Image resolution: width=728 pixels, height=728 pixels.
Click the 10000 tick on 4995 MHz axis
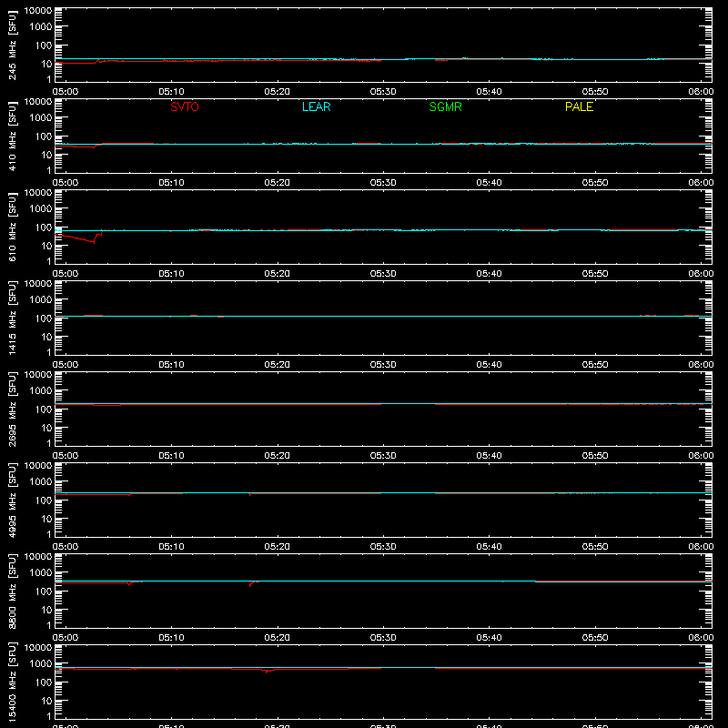(x=38, y=466)
